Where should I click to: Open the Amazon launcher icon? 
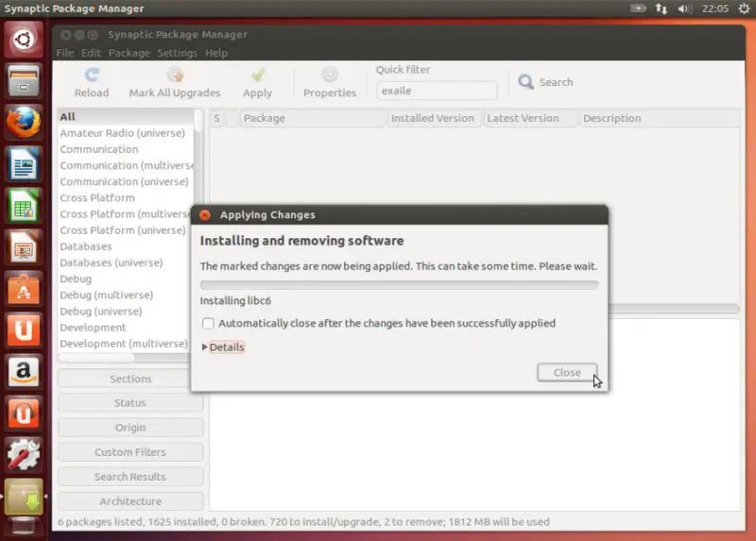[23, 372]
